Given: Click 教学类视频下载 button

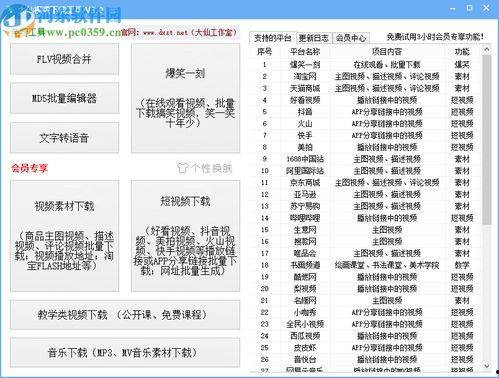Looking at the screenshot, I should pos(125,315).
